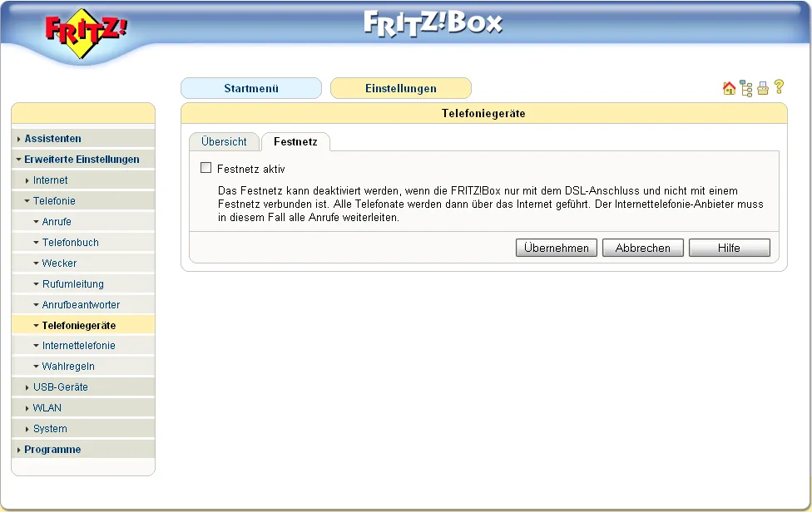Viewport: 812px width, 512px height.
Task: Click the Internet menu label
Action: (x=50, y=180)
